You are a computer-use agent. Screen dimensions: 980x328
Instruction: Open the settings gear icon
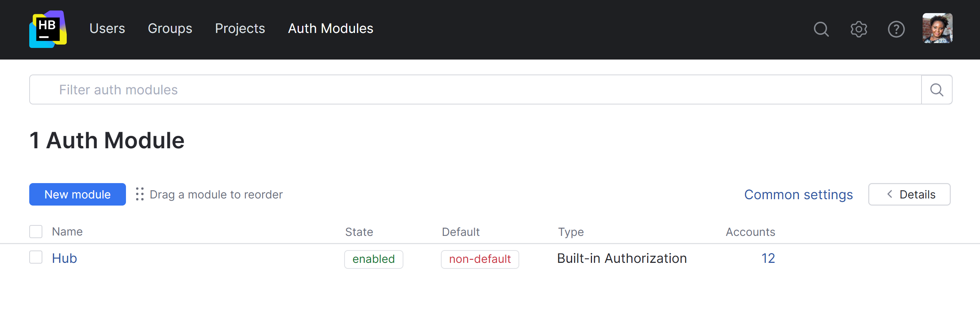[858, 29]
